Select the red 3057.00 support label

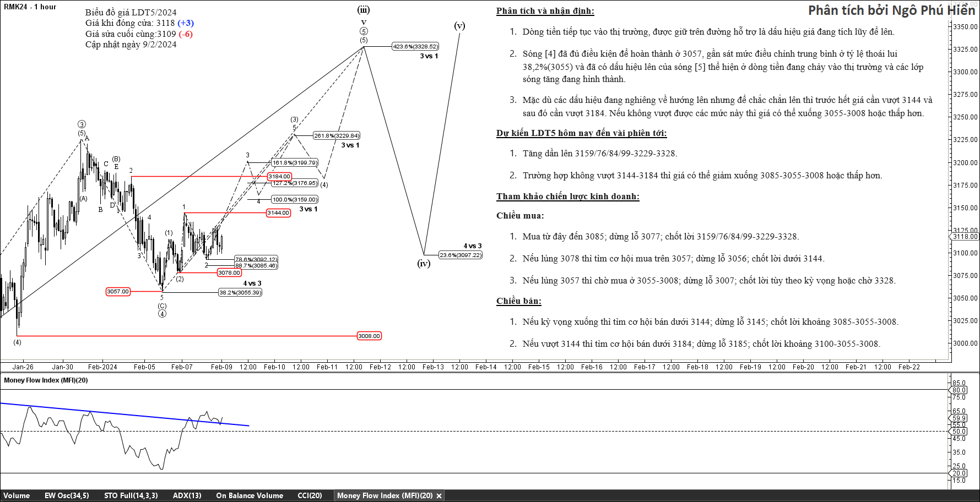click(118, 292)
